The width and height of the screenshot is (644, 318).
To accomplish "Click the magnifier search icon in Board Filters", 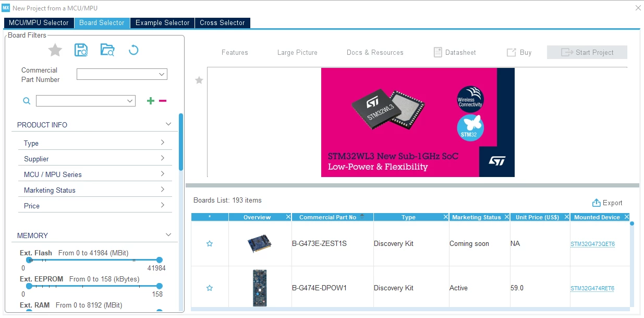I will click(x=27, y=101).
